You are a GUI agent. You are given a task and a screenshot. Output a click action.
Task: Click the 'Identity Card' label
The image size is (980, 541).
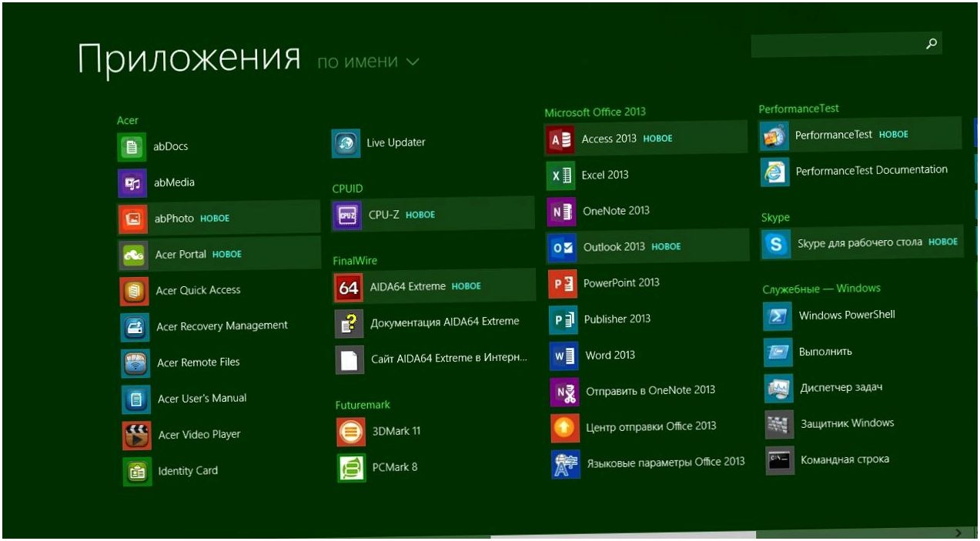point(188,471)
